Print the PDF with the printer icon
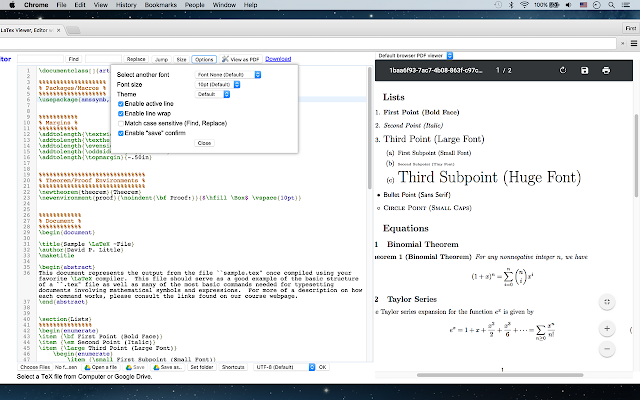The height and width of the screenshot is (400, 640). click(x=606, y=70)
